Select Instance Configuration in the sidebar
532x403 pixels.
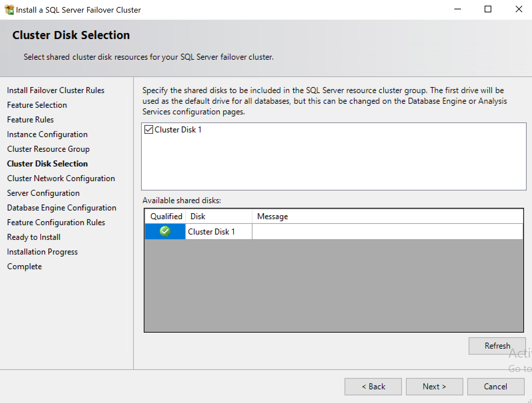point(47,134)
